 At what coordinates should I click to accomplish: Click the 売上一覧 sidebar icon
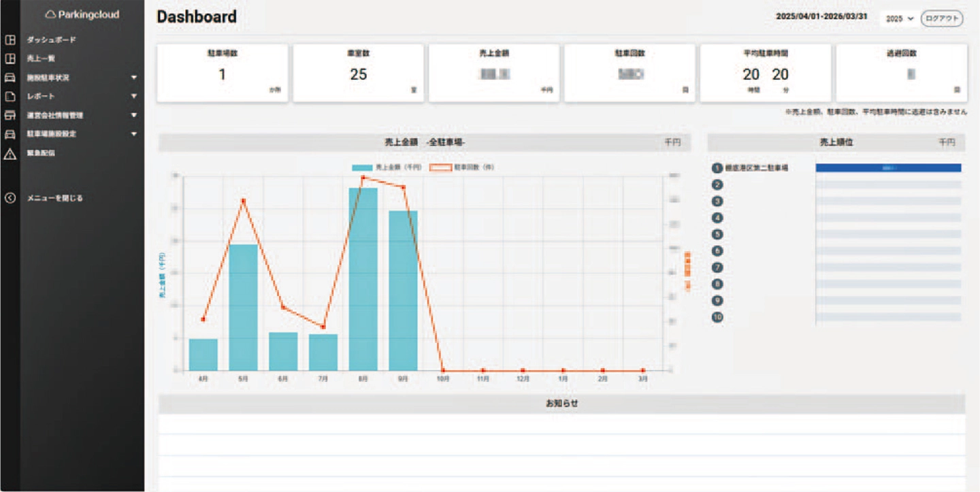coord(10,59)
